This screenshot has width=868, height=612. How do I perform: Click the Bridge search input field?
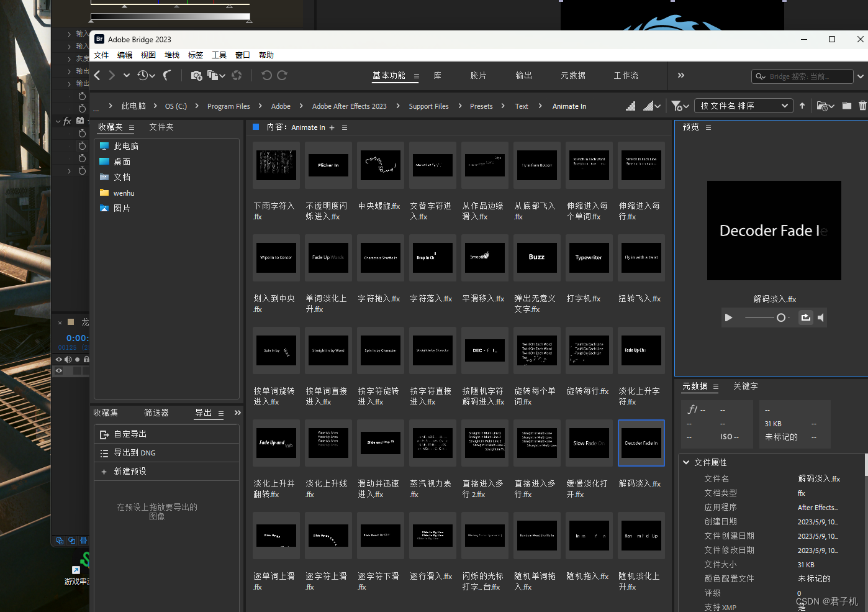click(802, 76)
